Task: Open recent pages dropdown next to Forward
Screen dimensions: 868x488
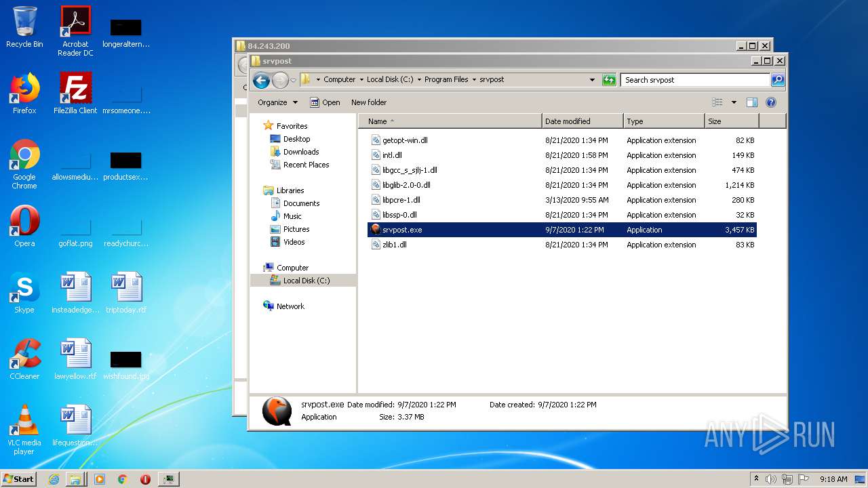Action: tap(293, 80)
